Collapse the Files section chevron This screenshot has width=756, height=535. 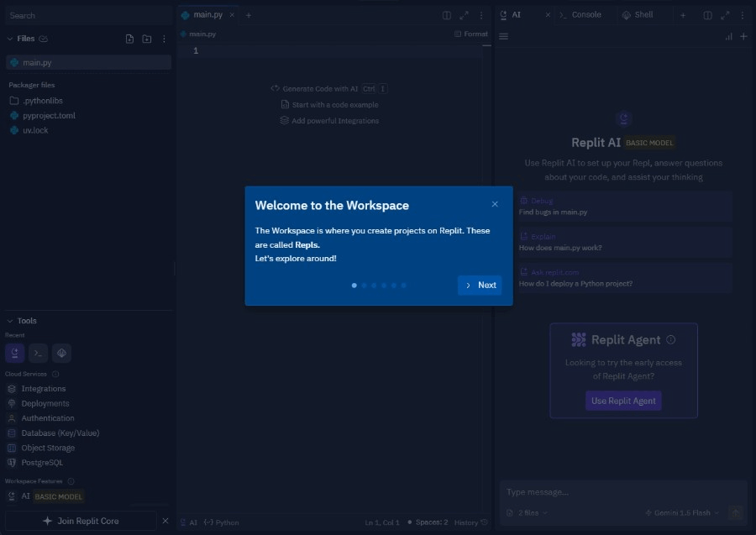9,39
